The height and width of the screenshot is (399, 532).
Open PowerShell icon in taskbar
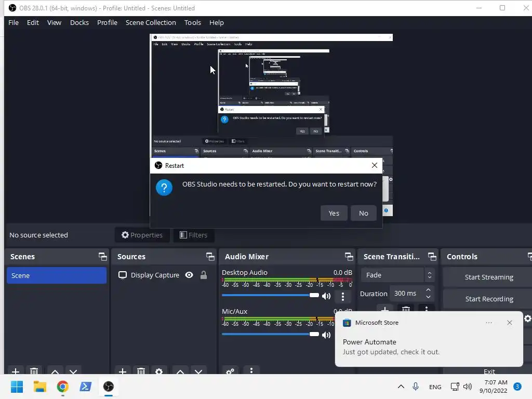pos(86,387)
